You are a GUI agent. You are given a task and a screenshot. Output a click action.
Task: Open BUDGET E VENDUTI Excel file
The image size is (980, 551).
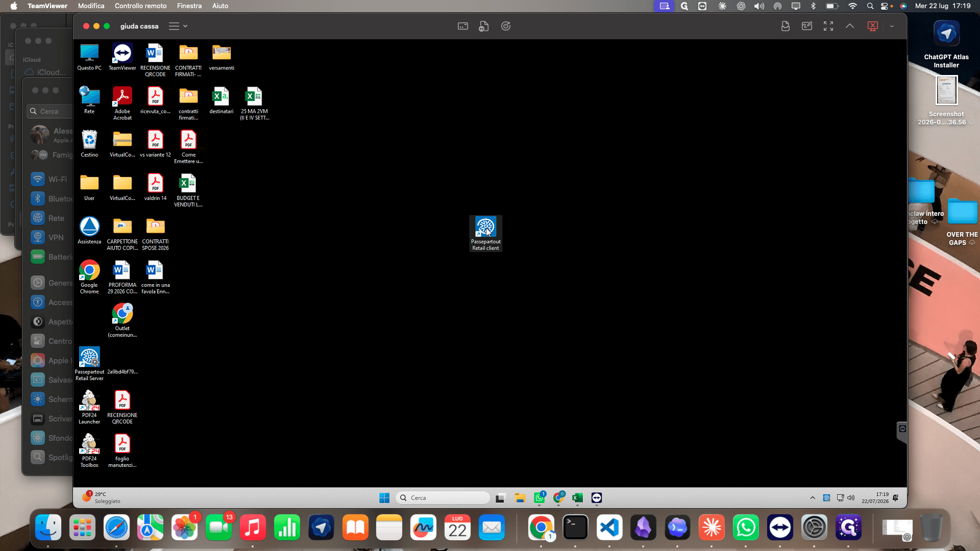[x=188, y=190]
